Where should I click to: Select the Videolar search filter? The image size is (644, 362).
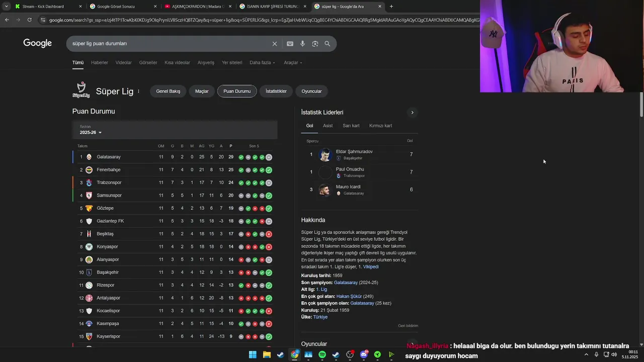coord(124,63)
